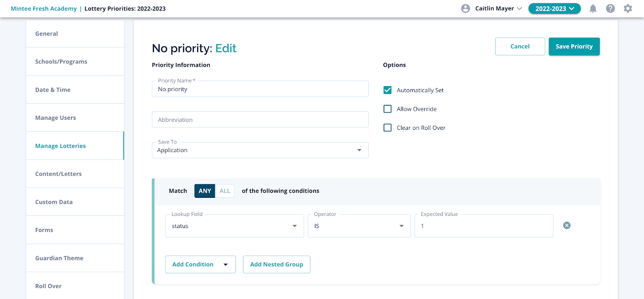Open the Content/Letters sidebar section
The image size is (644, 299).
(58, 174)
